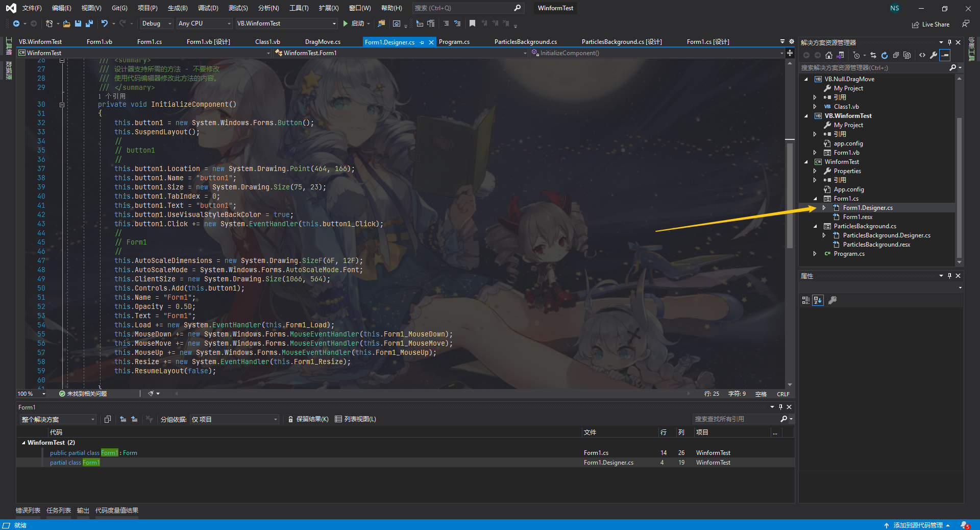Open Solution Explorer's Sync with Active Document icon
The image size is (980, 530).
(x=873, y=55)
